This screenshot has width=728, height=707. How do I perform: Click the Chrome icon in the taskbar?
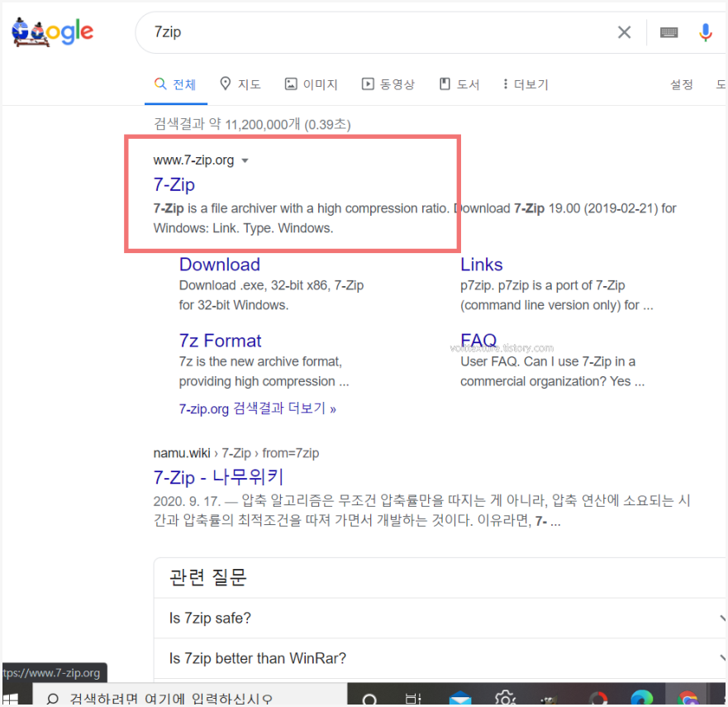click(x=688, y=698)
